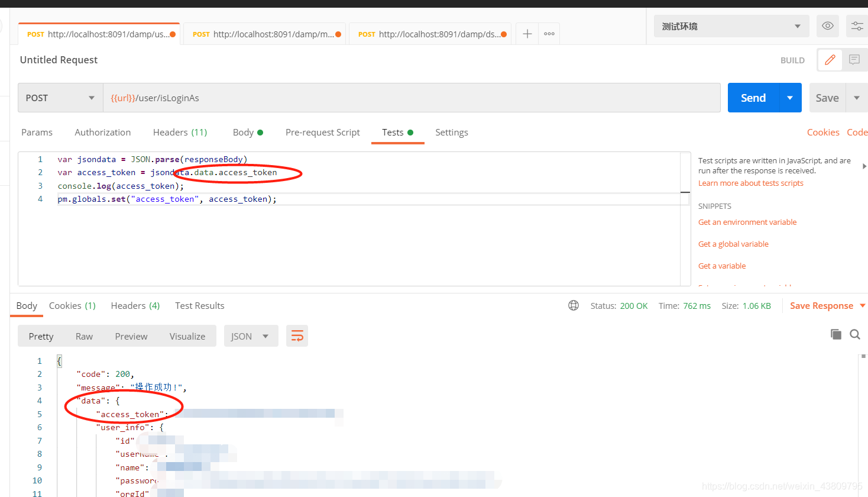Search the response with magnifier icon

pyautogui.click(x=855, y=334)
